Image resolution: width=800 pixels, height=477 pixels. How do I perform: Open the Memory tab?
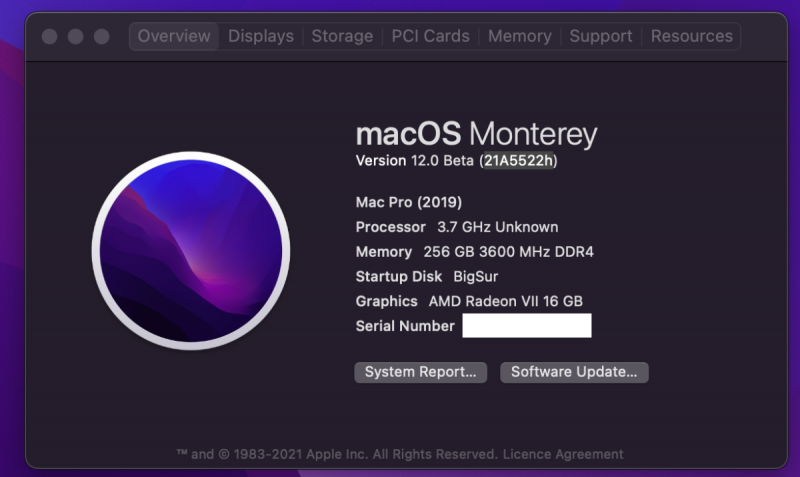[x=519, y=36]
